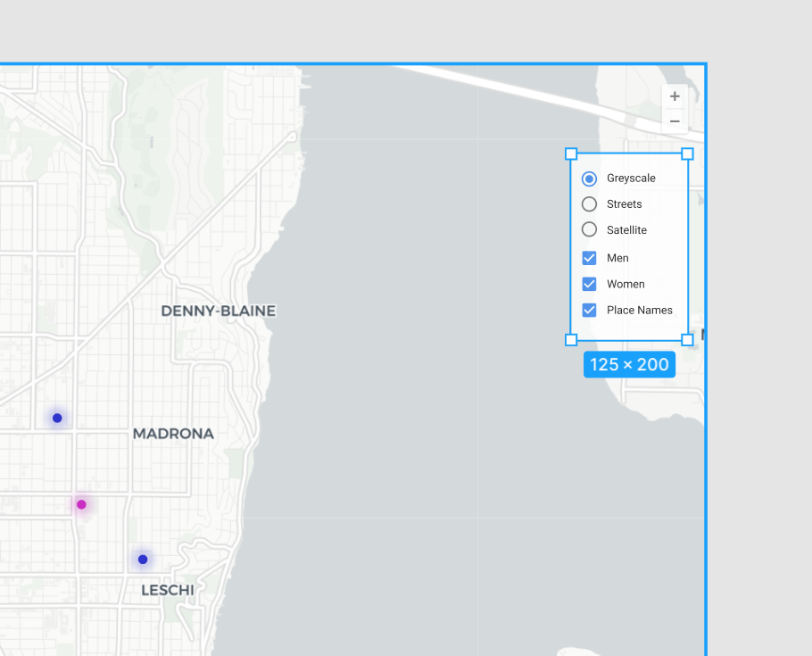The height and width of the screenshot is (656, 812).
Task: Click the blue marker just above Leschi
Action: click(x=143, y=560)
